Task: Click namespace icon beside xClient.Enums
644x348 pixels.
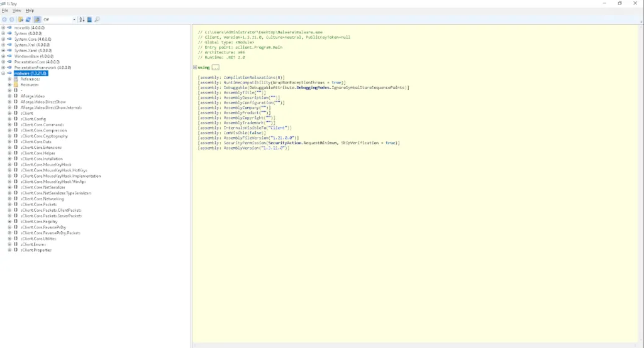Action: coord(16,244)
